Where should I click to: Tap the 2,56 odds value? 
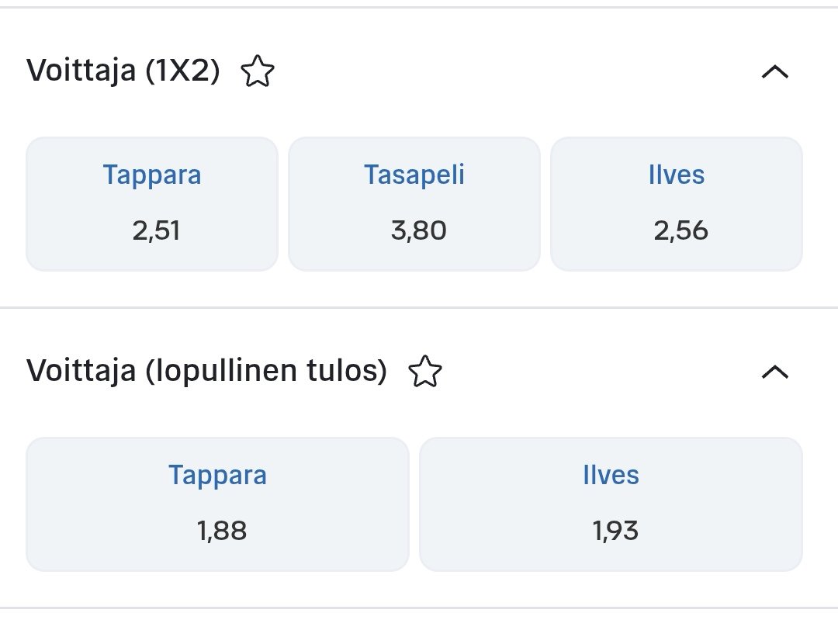click(680, 231)
